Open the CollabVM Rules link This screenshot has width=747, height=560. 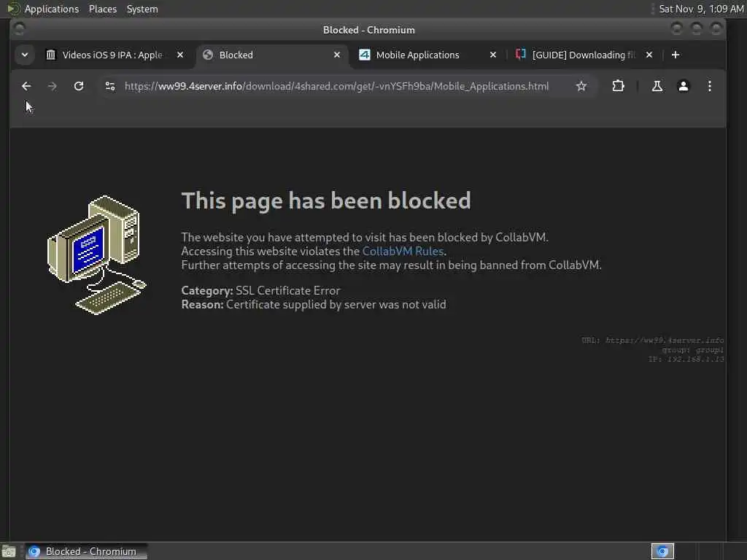coord(403,251)
